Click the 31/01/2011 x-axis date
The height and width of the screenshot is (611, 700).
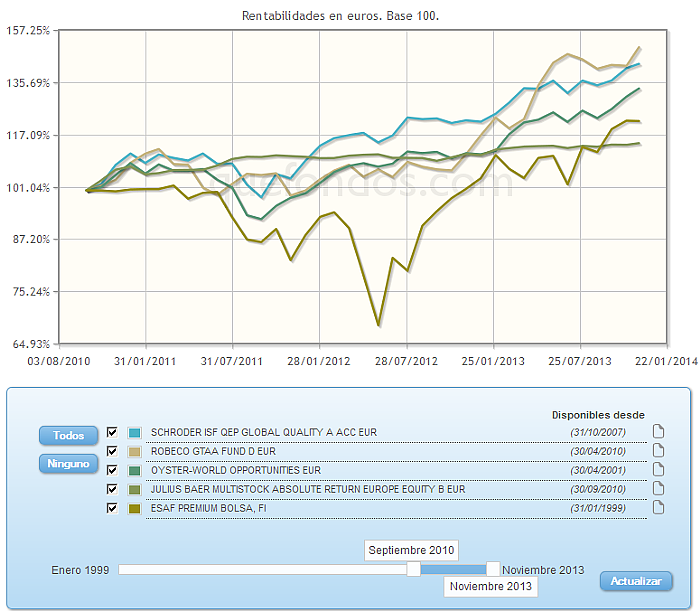click(145, 361)
